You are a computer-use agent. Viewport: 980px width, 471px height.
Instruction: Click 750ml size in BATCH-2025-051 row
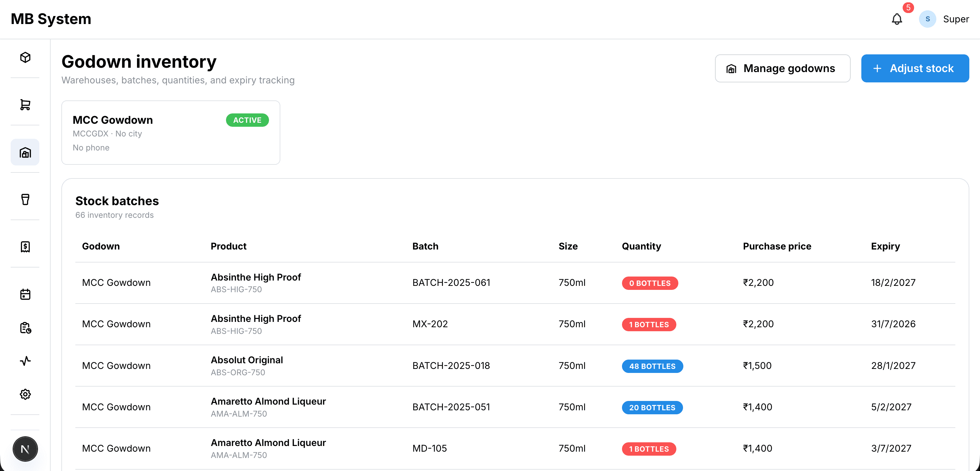(x=572, y=407)
